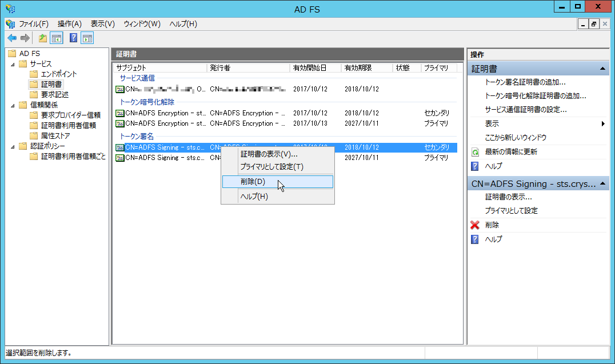
Task: Click the red X delete icon
Action: pos(475,225)
